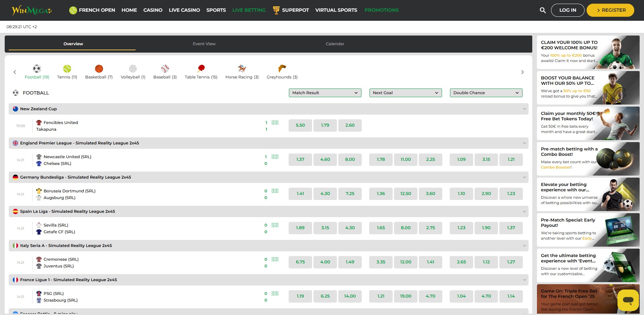Open the Triple Free Bet French Open promo
Image resolution: width=644 pixels, height=315 pixels.
588,299
